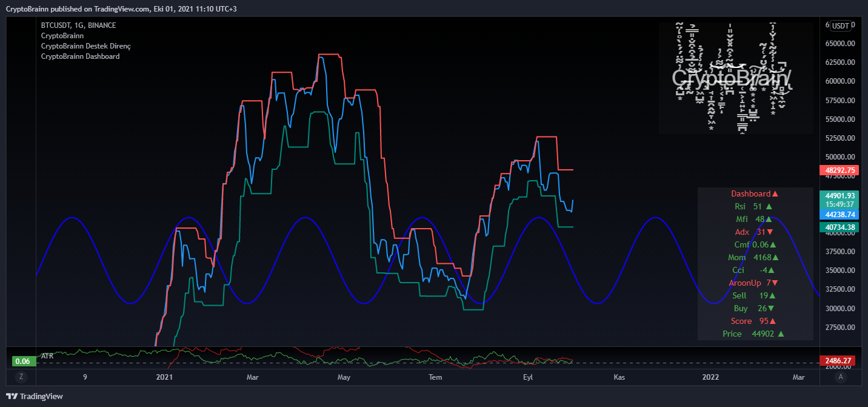Click the Price 44902 dashboard row
This screenshot has width=868, height=407.
click(x=755, y=334)
